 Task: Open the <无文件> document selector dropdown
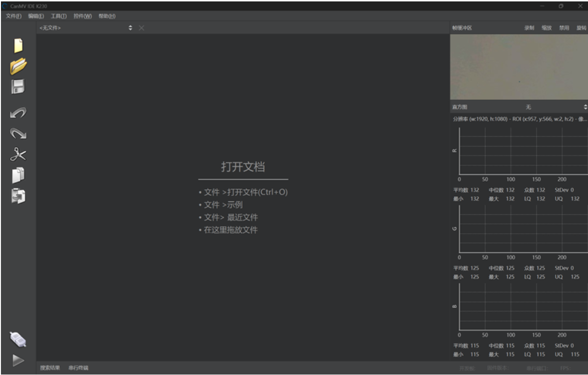point(86,28)
